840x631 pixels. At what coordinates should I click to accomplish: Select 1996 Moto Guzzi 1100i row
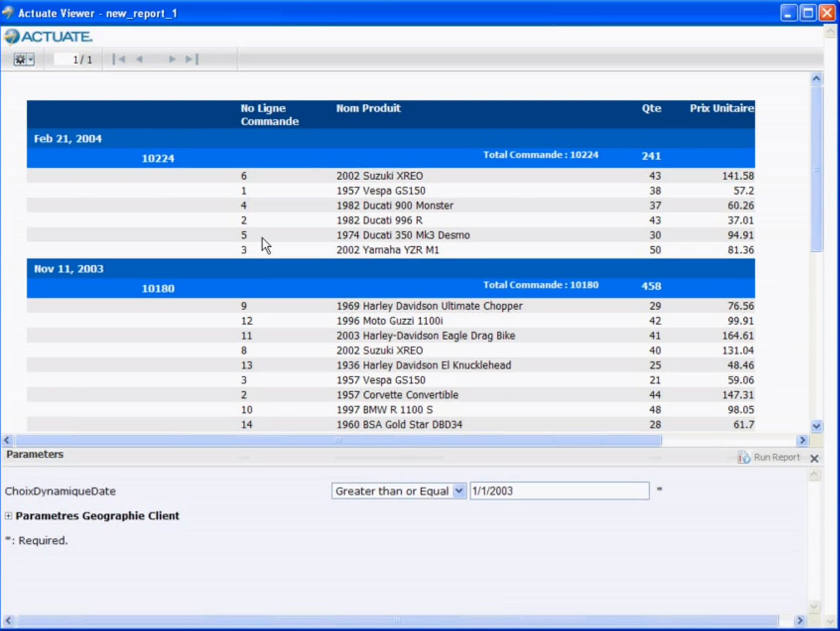391,321
